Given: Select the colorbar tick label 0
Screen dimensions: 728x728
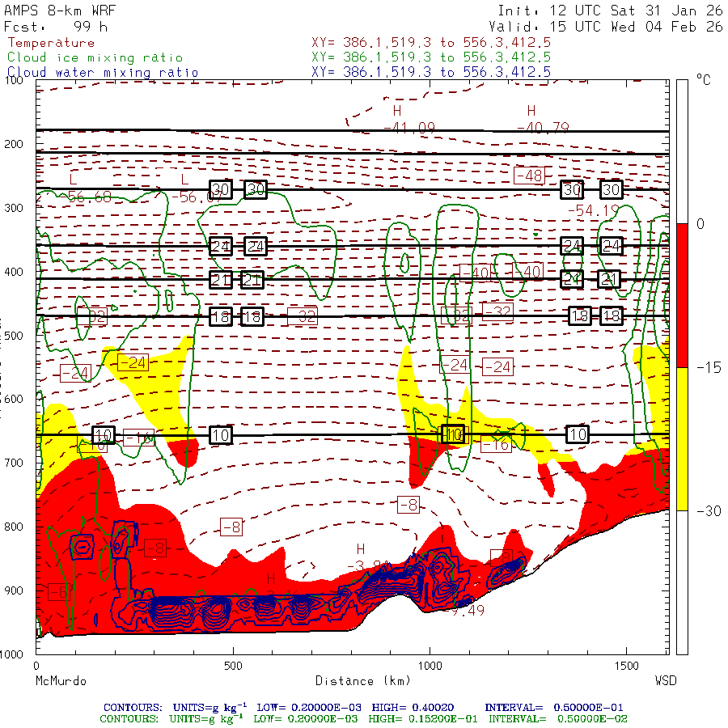Looking at the screenshot, I should (700, 224).
